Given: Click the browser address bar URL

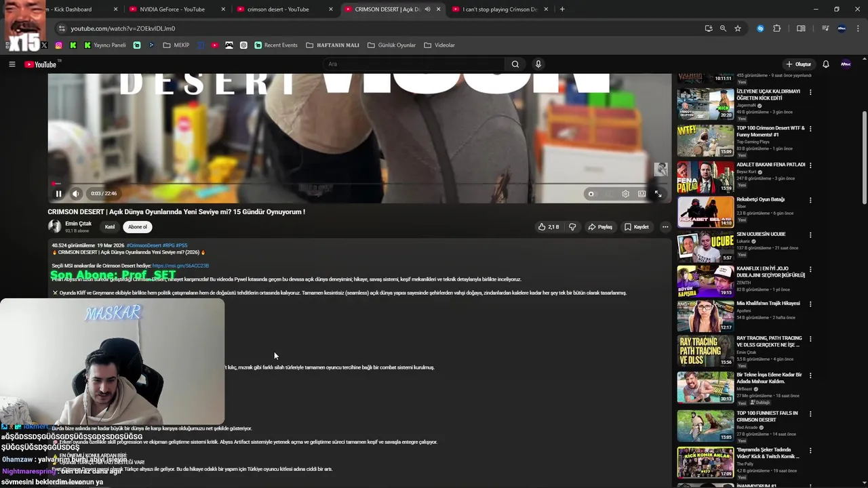Looking at the screenshot, I should click(123, 28).
